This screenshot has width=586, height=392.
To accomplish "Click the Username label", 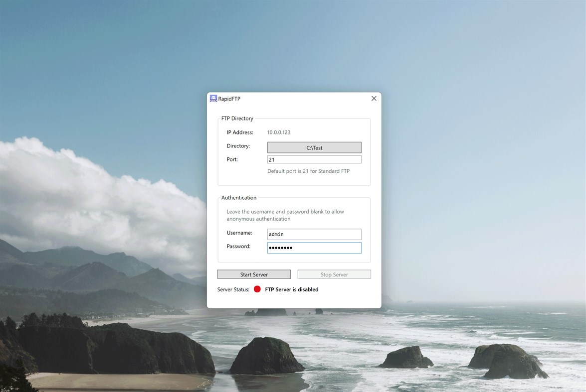I will [x=239, y=232].
